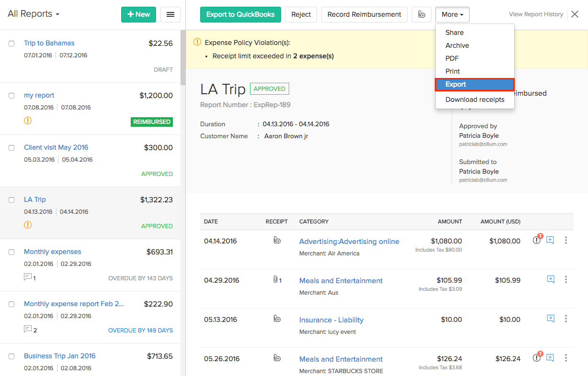
Task: Add a comment on the Meals and Entertainment $105.99 expense
Action: click(x=550, y=279)
